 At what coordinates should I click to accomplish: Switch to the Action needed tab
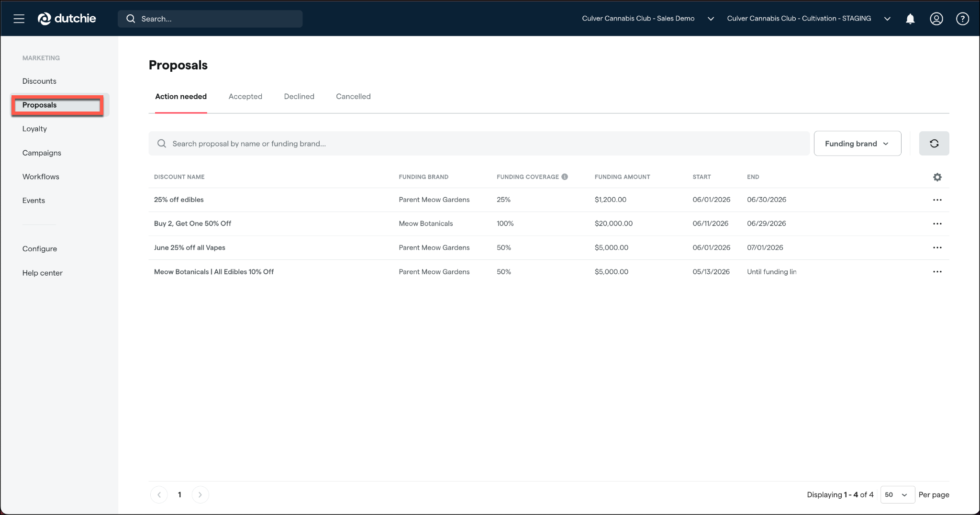pyautogui.click(x=181, y=96)
